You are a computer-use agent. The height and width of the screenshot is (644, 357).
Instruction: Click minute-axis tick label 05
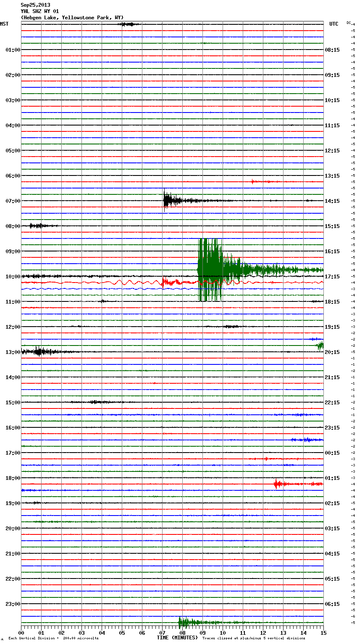click(x=122, y=633)
